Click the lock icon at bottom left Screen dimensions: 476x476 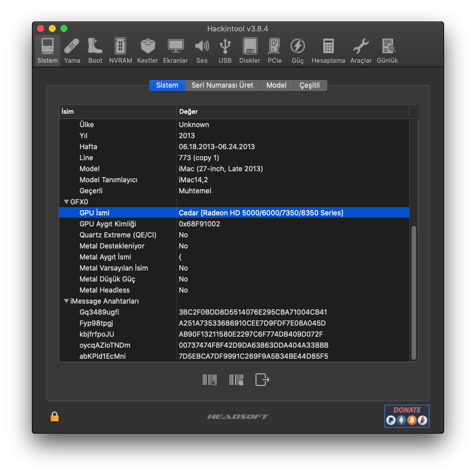click(55, 416)
